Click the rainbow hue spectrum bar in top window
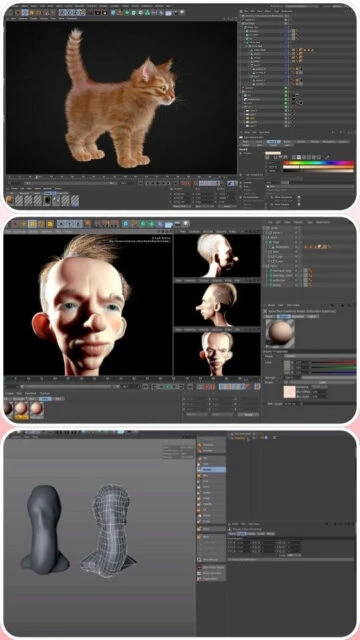This screenshot has height=640, width=360. point(318,162)
